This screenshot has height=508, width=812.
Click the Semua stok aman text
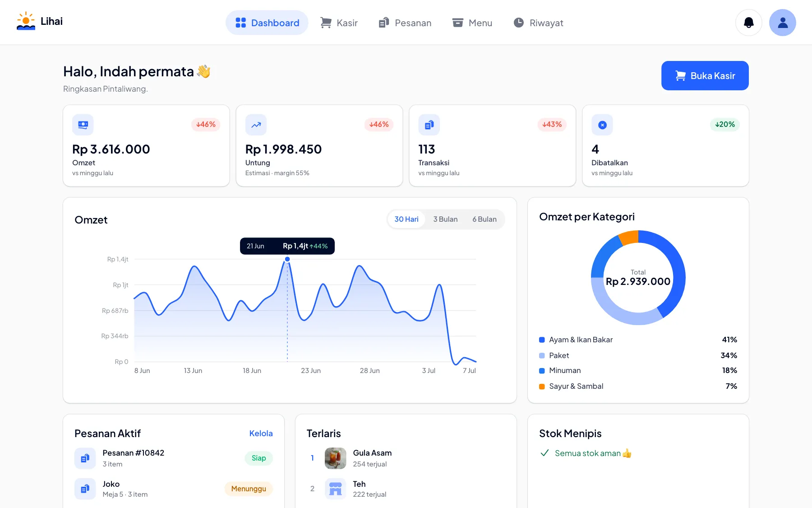(x=587, y=453)
